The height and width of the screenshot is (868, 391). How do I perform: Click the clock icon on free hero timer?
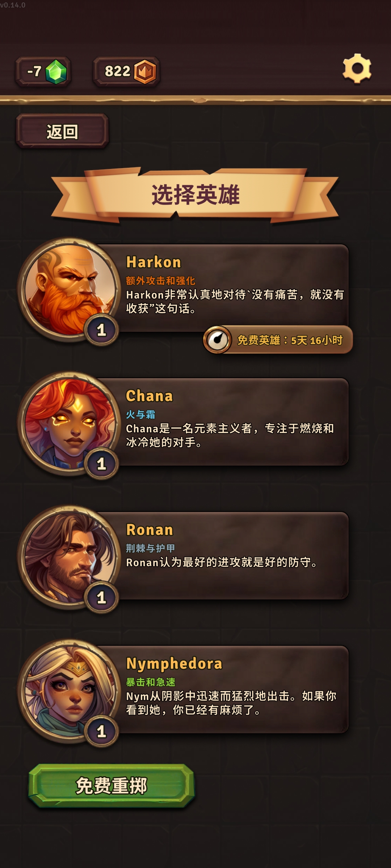click(x=217, y=340)
